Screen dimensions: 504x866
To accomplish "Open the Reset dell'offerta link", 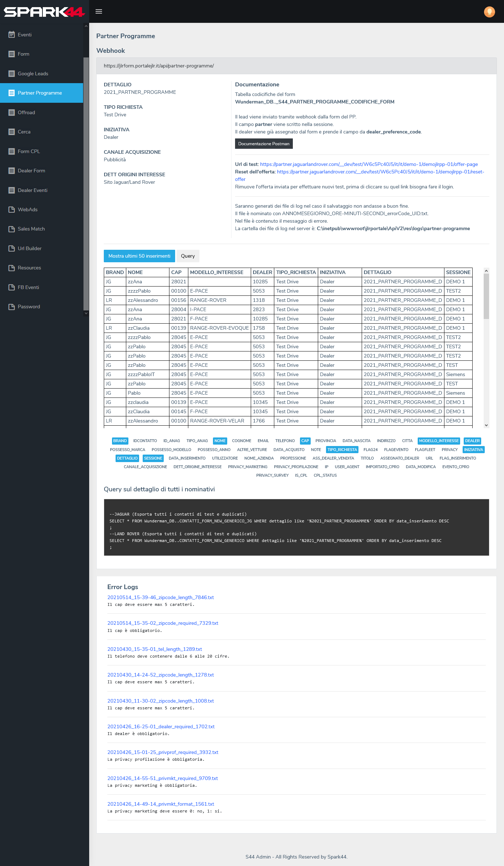I will 380,172.
